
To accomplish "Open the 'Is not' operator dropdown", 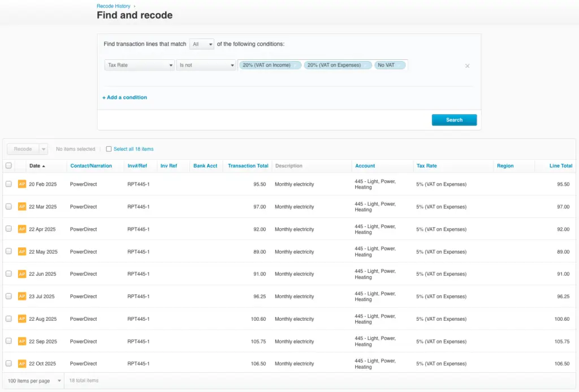I will [x=206, y=66].
